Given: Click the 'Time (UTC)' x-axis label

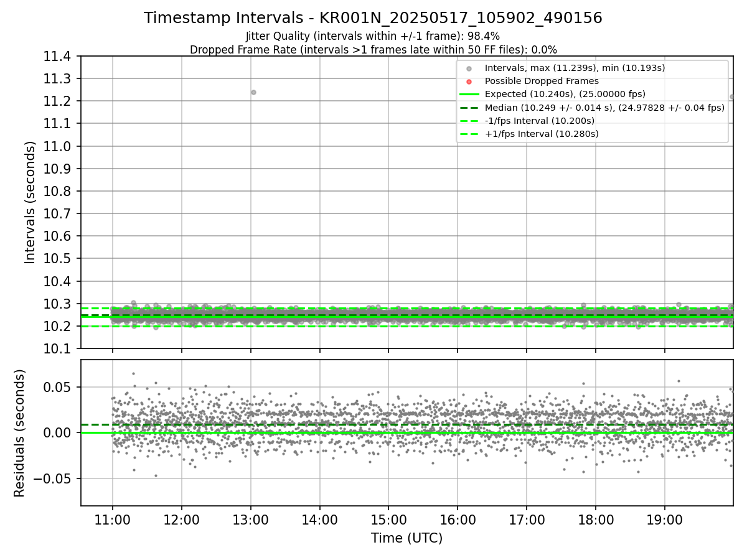Looking at the screenshot, I should [406, 538].
